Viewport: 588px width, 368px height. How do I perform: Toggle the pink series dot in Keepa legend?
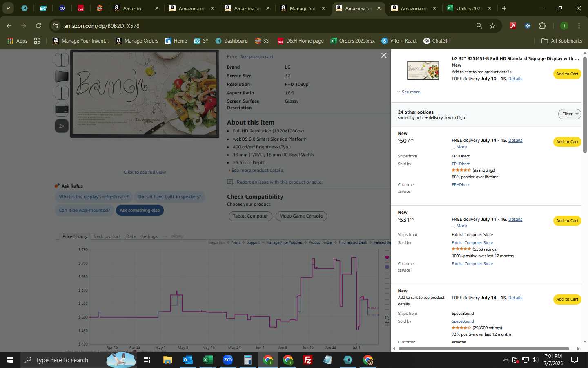pos(387,257)
